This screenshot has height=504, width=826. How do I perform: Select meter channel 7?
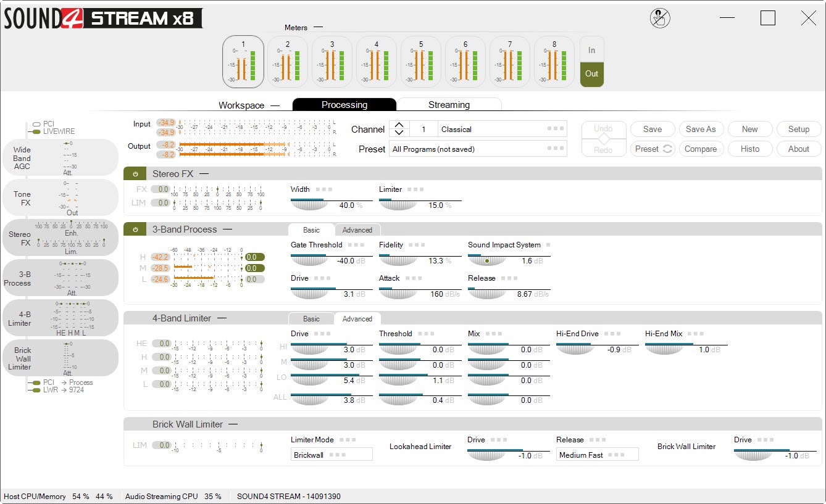pyautogui.click(x=510, y=62)
